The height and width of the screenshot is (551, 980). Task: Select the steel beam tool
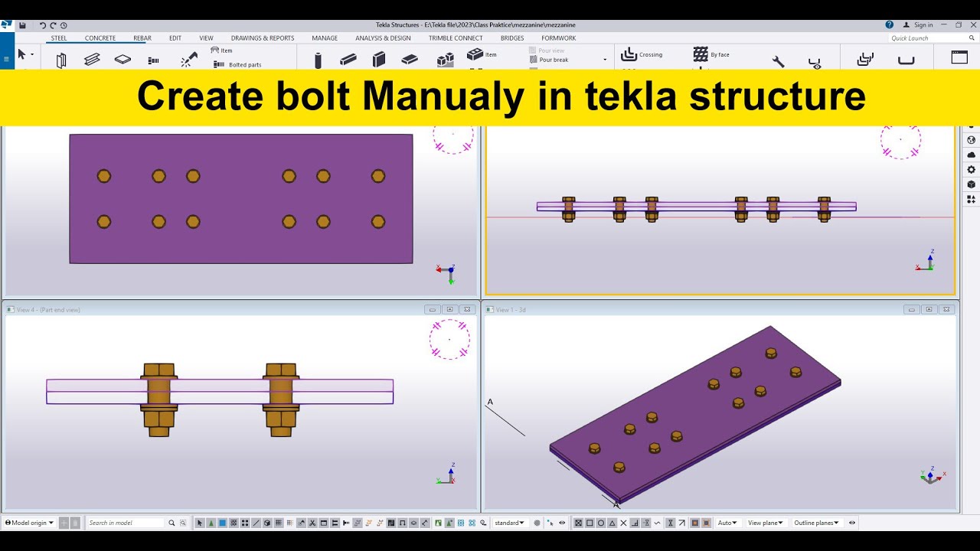(x=92, y=60)
